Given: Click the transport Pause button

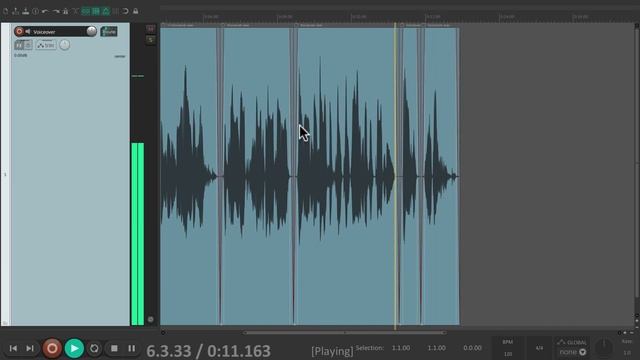Looking at the screenshot, I should [131, 348].
